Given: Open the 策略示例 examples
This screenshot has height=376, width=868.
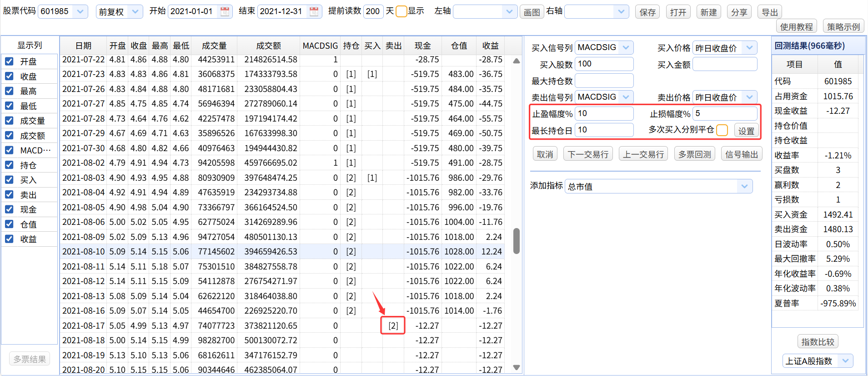Looking at the screenshot, I should click(x=843, y=27).
